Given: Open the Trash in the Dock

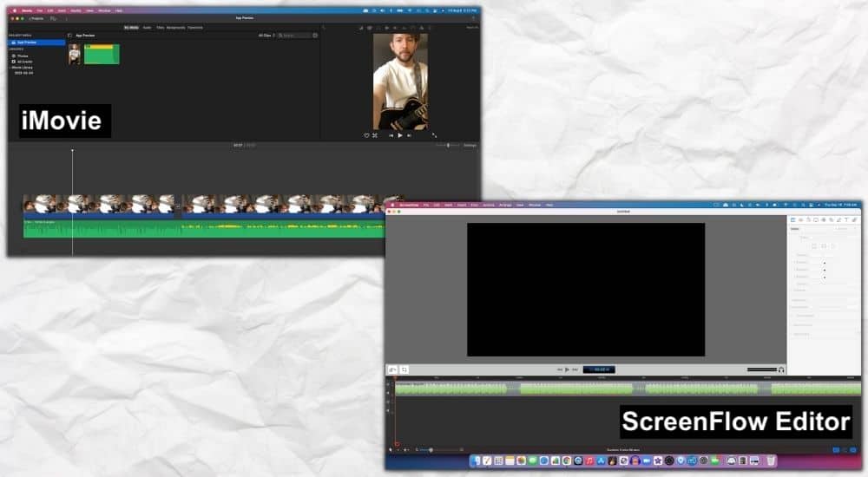Looking at the screenshot, I should [x=771, y=461].
